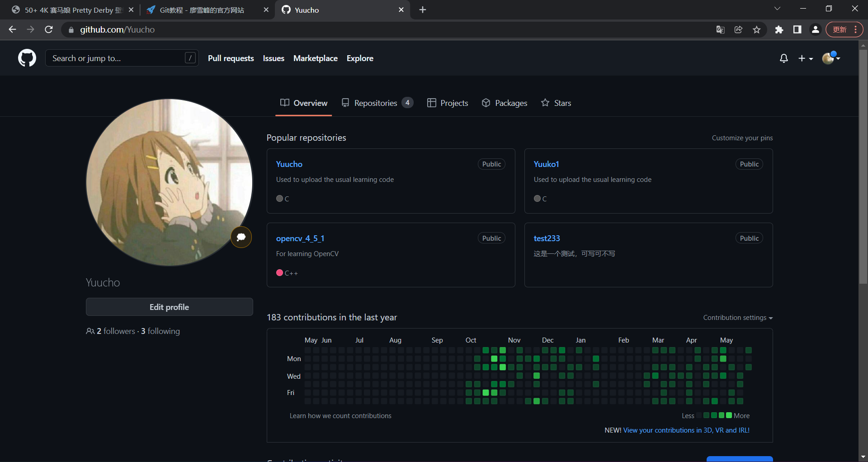Image resolution: width=868 pixels, height=462 pixels.
Task: Click Customize your pins
Action: click(x=742, y=138)
